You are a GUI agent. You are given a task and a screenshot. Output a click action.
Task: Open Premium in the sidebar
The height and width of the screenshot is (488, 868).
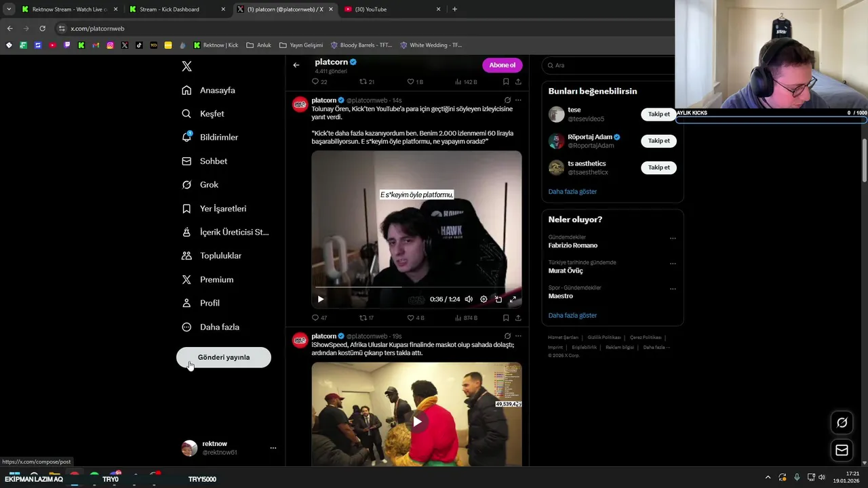point(208,280)
